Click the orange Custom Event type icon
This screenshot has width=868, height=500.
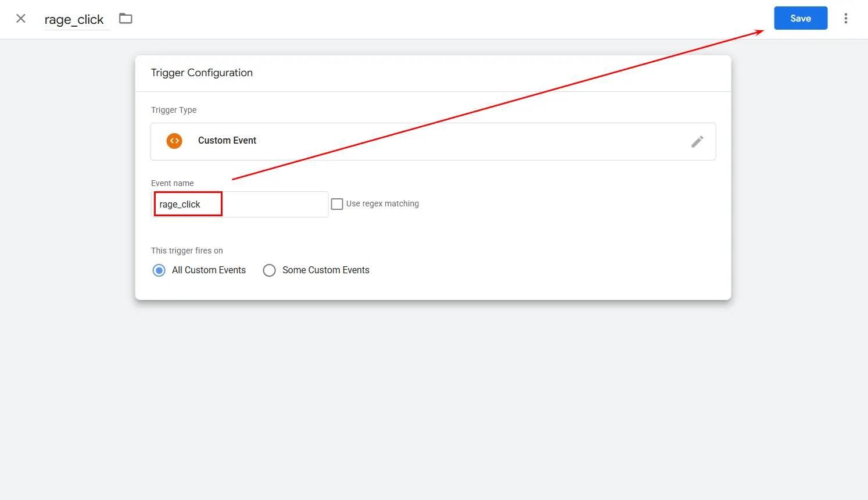[174, 141]
